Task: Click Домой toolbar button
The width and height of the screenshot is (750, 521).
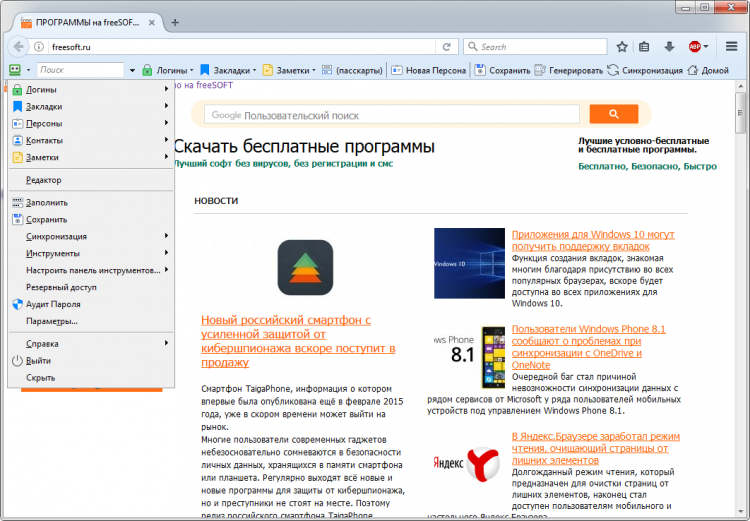Action: tap(708, 70)
